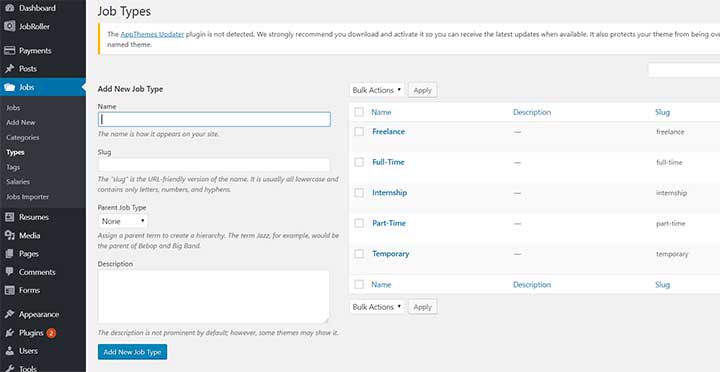This screenshot has height=372, width=720.
Task: Open Tags under Jobs
Action: 13,167
